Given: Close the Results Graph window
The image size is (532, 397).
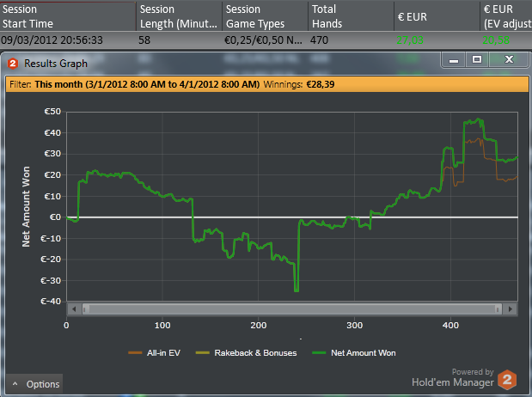Looking at the screenshot, I should coord(509,60).
